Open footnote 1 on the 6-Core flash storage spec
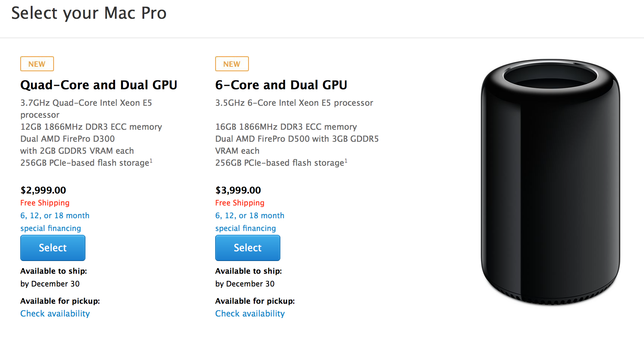This screenshot has height=348, width=644. point(346,160)
